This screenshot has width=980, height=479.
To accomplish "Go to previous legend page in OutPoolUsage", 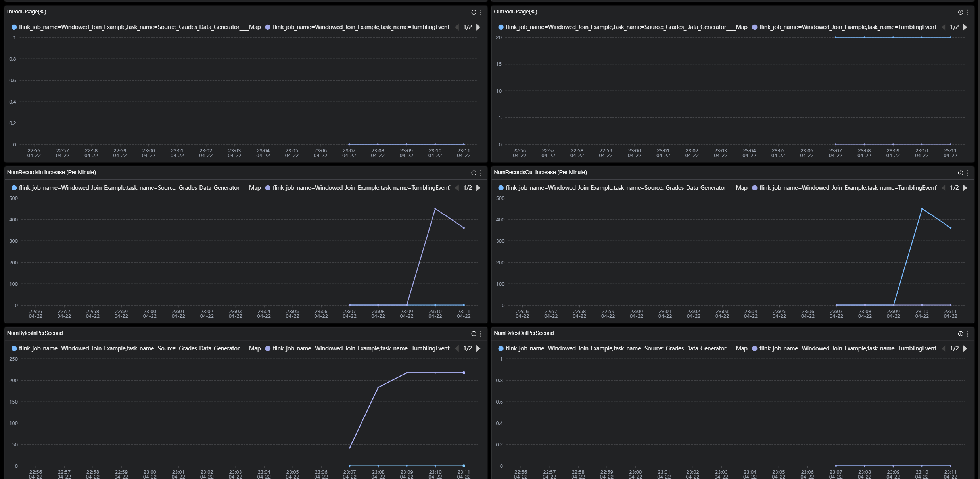I will 944,27.
